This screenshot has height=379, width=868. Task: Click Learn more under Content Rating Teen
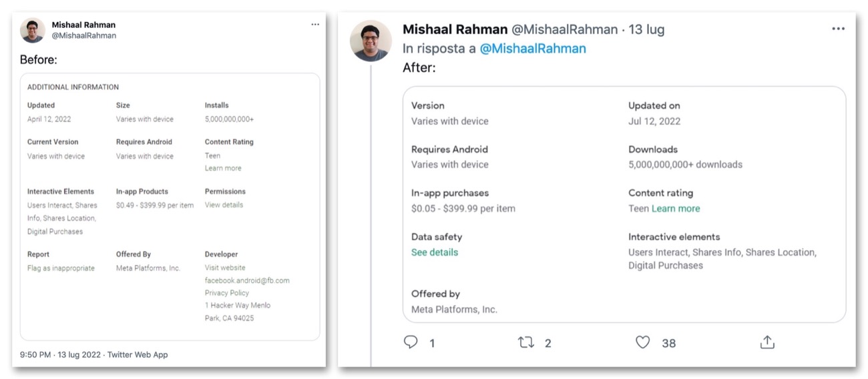click(223, 168)
